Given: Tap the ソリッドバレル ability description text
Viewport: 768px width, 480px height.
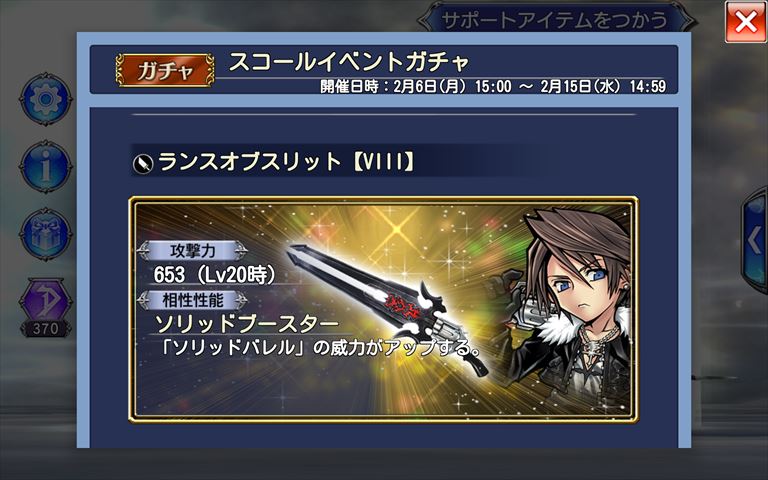Looking at the screenshot, I should click(x=322, y=347).
